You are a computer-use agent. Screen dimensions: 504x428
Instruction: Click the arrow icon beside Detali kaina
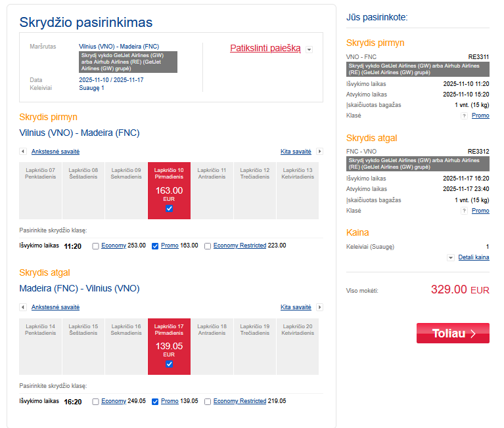point(451,258)
